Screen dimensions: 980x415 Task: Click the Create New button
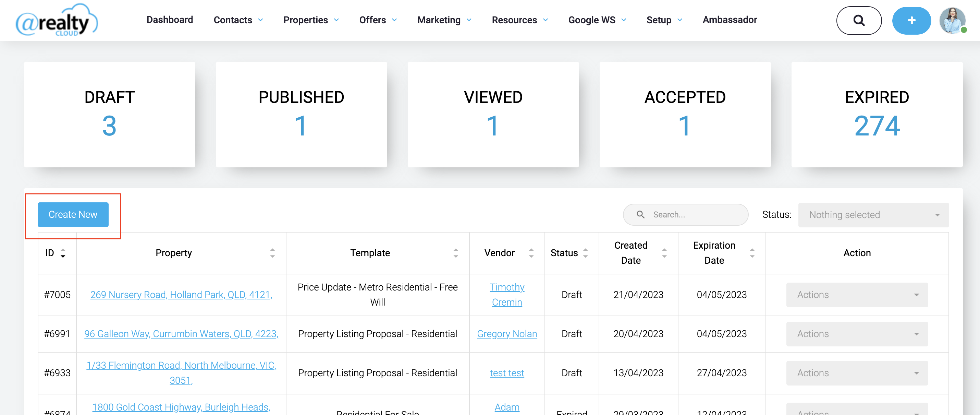click(73, 214)
